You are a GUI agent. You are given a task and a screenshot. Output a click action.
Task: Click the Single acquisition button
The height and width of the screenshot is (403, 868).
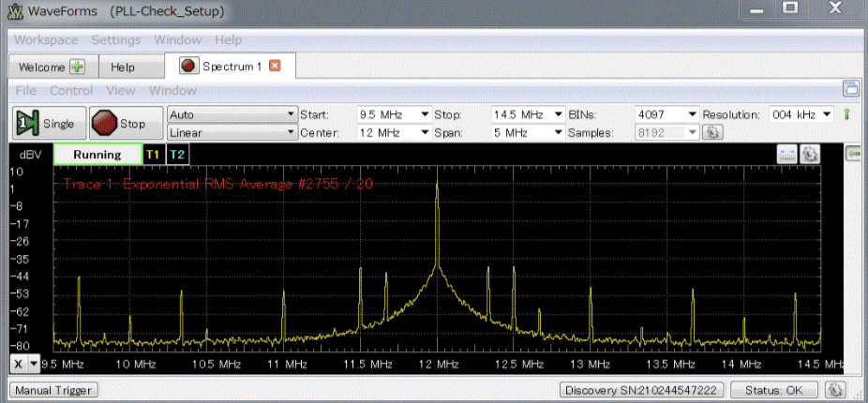[49, 123]
